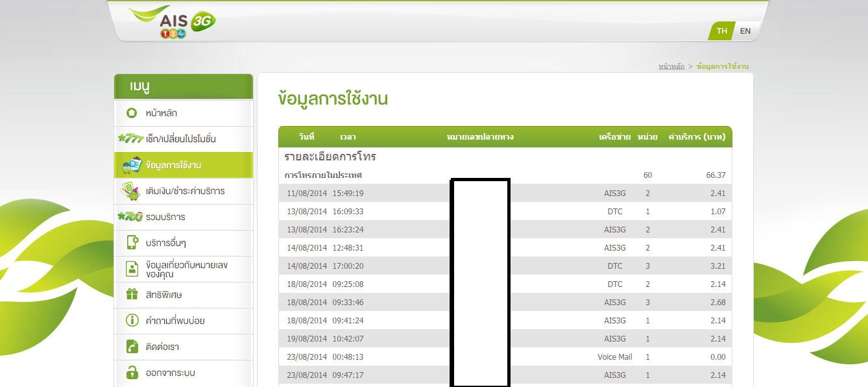Select the 13/08/2014 16:23:24 call row
This screenshot has width=868, height=387.
point(505,230)
